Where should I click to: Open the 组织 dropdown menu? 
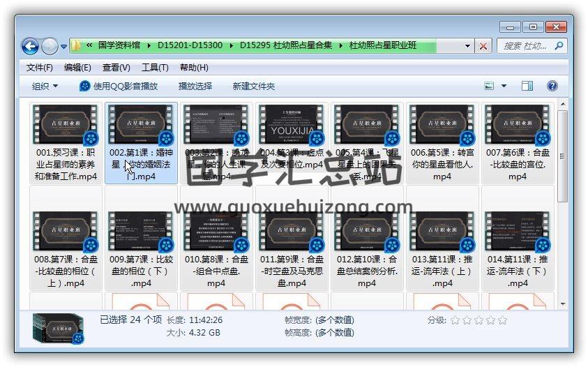click(x=45, y=86)
